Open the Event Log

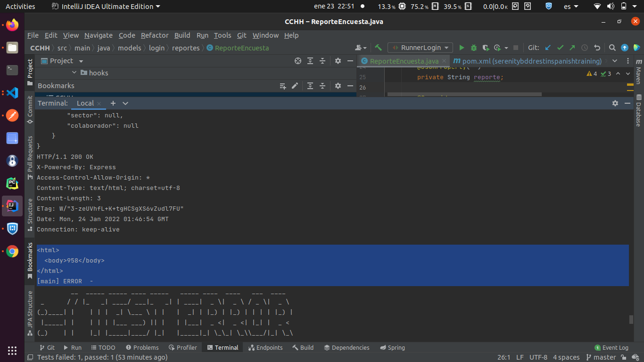point(611,347)
